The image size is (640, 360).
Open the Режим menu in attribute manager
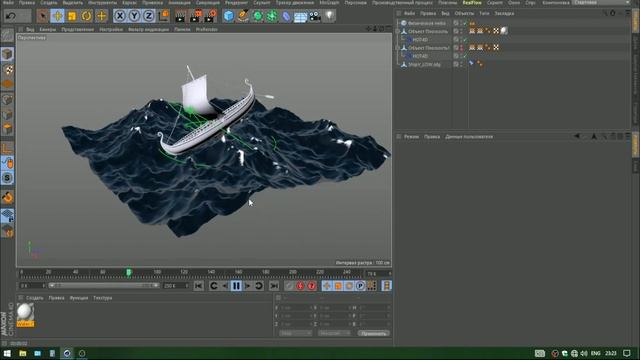point(411,137)
